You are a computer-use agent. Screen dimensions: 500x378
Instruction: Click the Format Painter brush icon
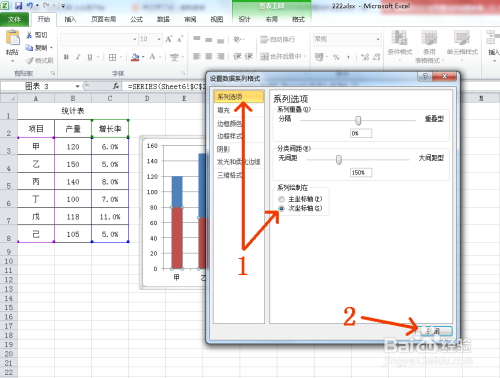pos(30,60)
